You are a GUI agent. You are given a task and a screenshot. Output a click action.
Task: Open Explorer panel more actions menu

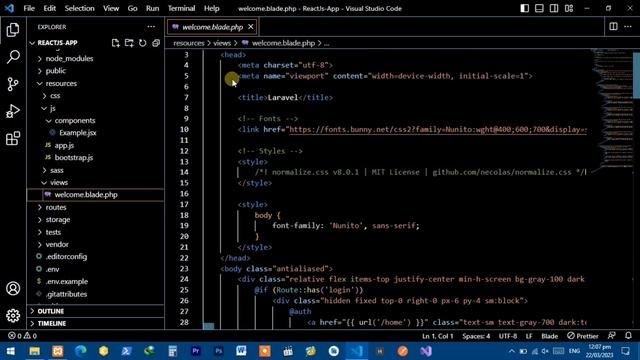click(151, 27)
